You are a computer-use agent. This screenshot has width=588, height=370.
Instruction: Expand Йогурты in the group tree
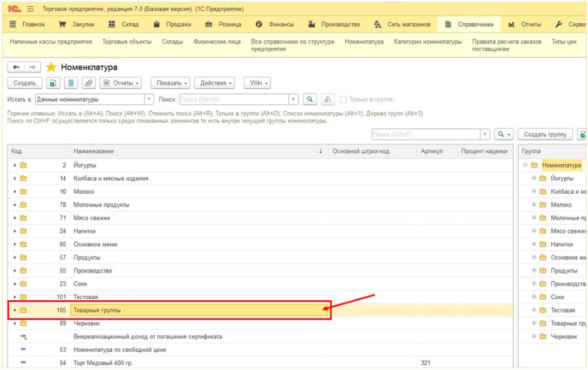point(534,178)
